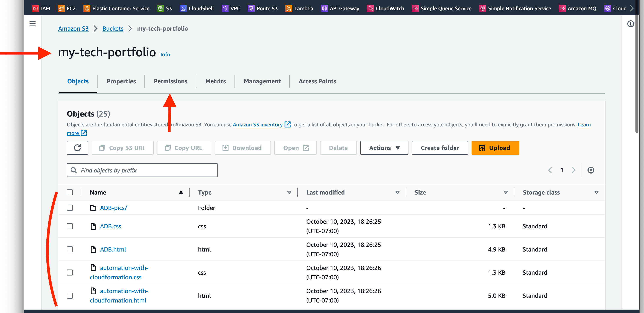644x313 pixels.
Task: Focus the Find objects by prefix field
Action: pyautogui.click(x=142, y=170)
